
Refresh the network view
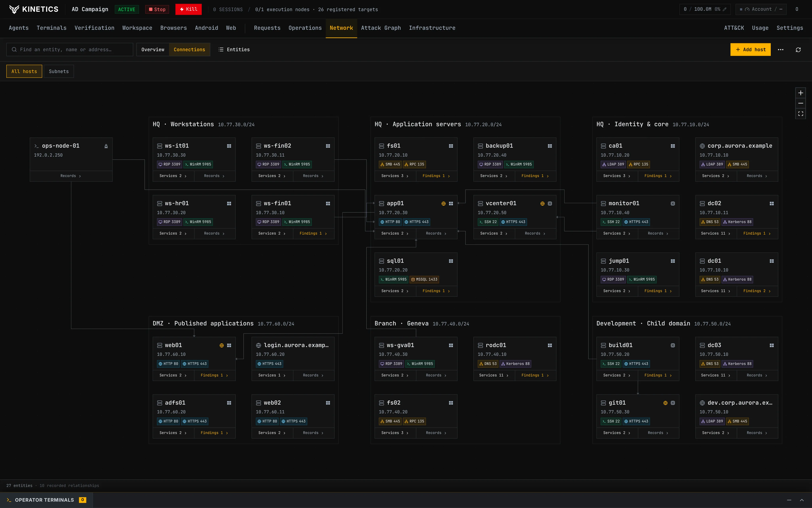point(798,50)
